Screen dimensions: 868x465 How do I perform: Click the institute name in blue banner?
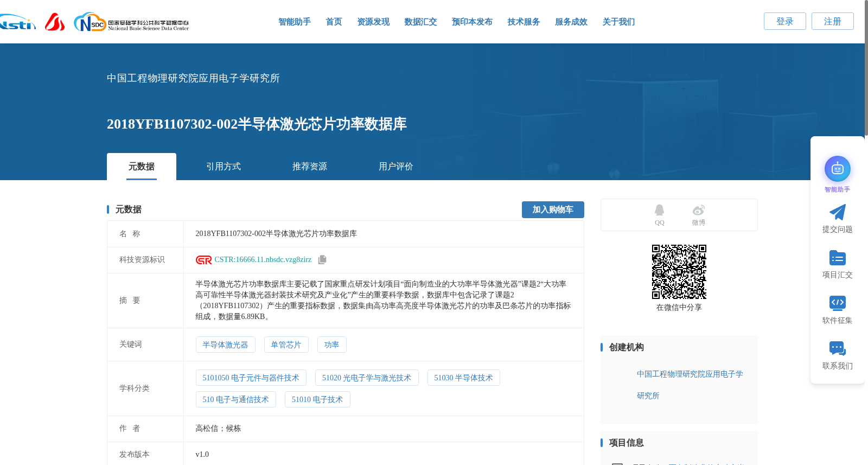pyautogui.click(x=193, y=78)
